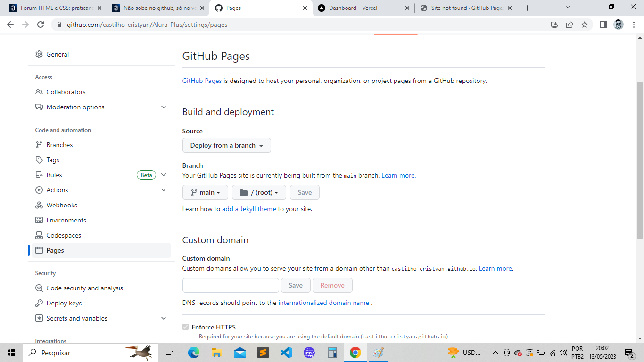Expand Moderation options chevron
644x362 pixels.
pos(164,107)
